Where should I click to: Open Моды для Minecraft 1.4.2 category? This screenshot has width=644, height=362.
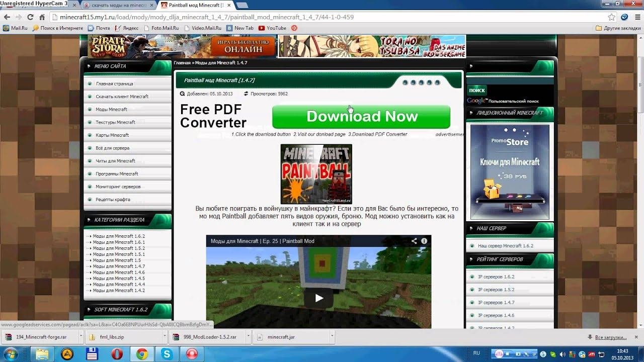coord(119,291)
